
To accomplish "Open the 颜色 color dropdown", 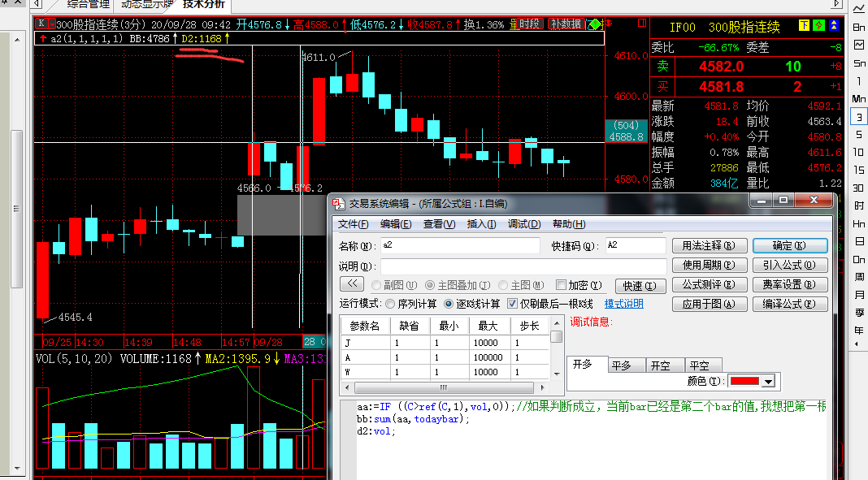I will click(768, 381).
